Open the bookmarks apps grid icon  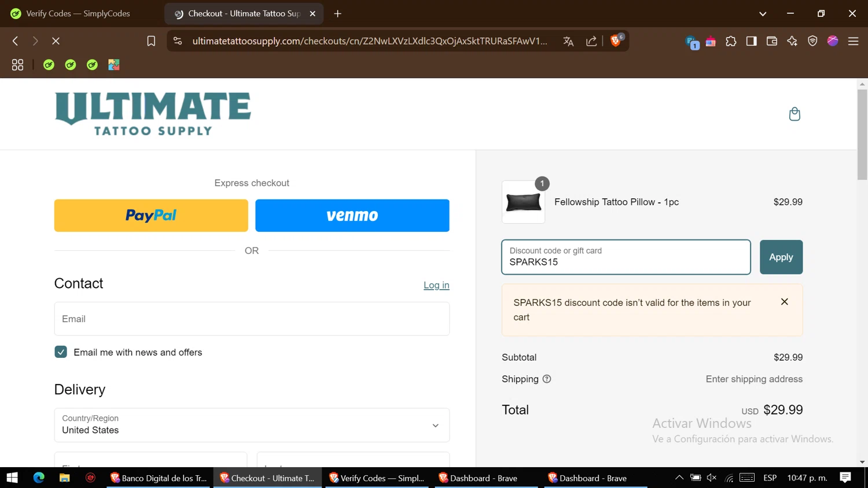(17, 65)
